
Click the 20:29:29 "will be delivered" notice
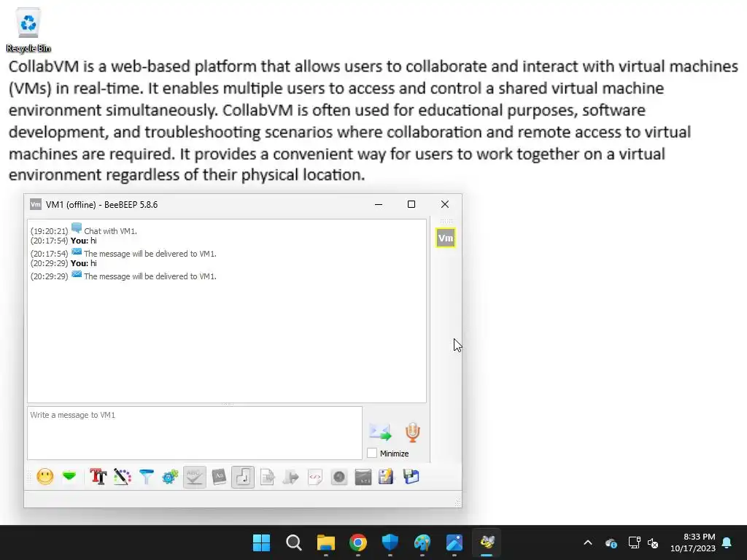(150, 276)
